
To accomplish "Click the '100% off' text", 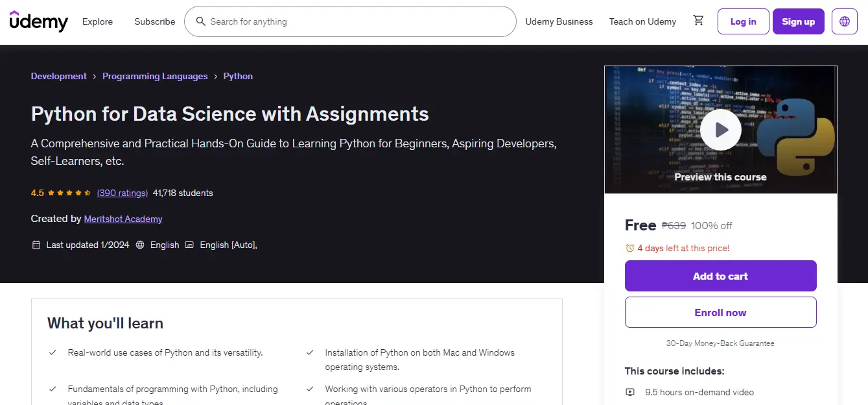I will 712,225.
